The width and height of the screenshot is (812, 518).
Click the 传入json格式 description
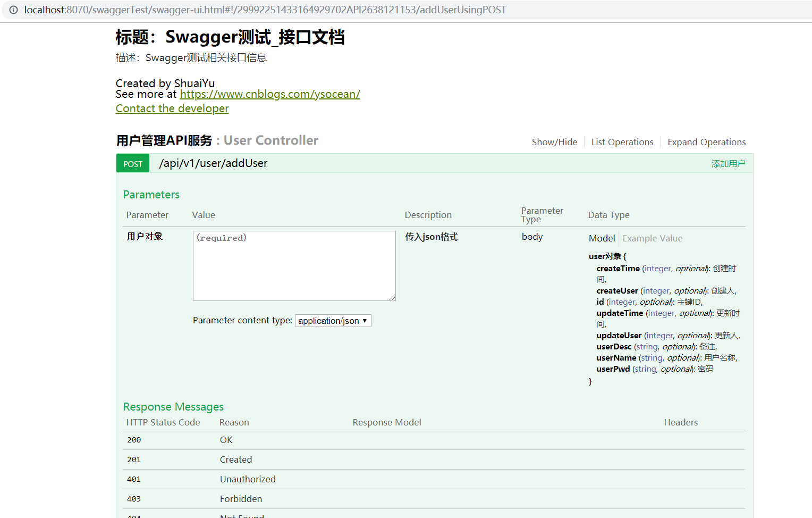pyautogui.click(x=431, y=237)
